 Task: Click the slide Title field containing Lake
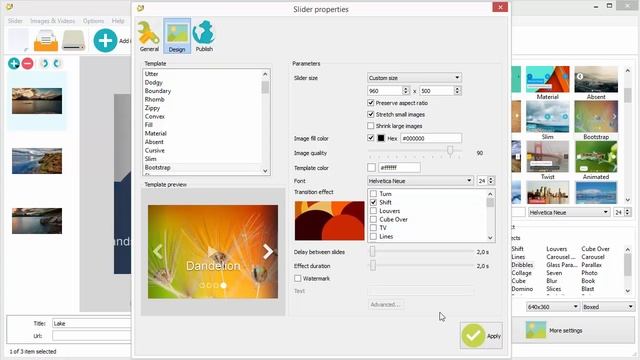91,323
